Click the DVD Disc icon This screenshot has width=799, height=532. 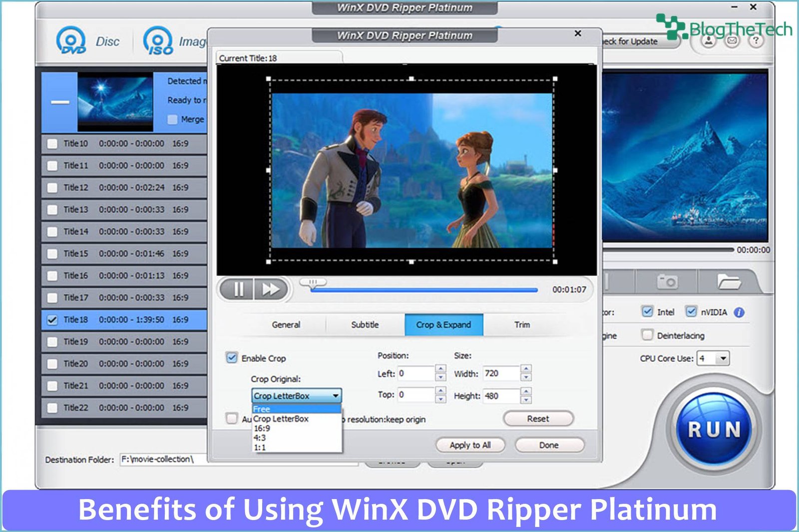(x=71, y=40)
